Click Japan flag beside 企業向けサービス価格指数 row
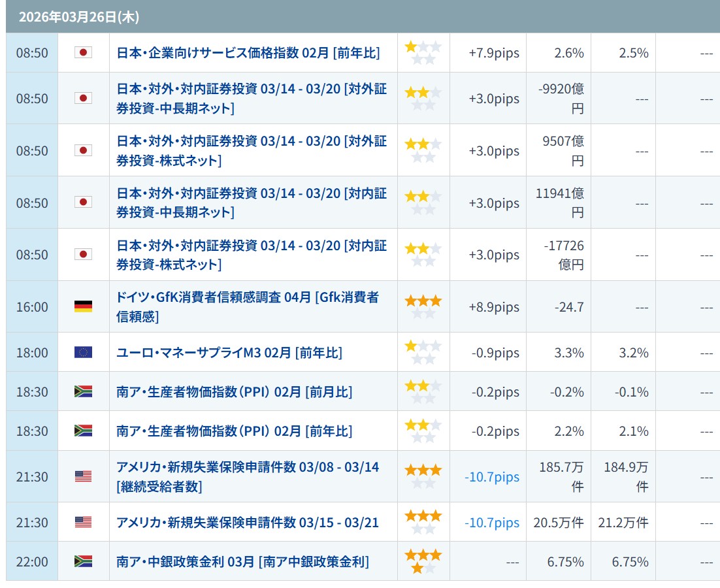This screenshot has width=720, height=588. pos(83,52)
